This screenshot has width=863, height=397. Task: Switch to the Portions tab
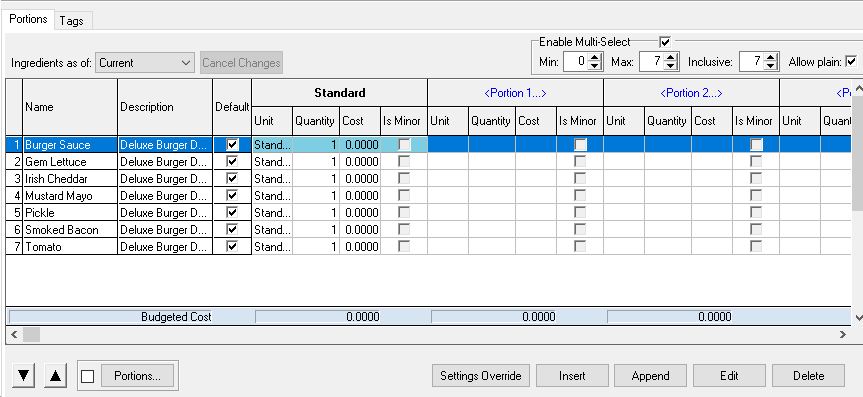(29, 19)
